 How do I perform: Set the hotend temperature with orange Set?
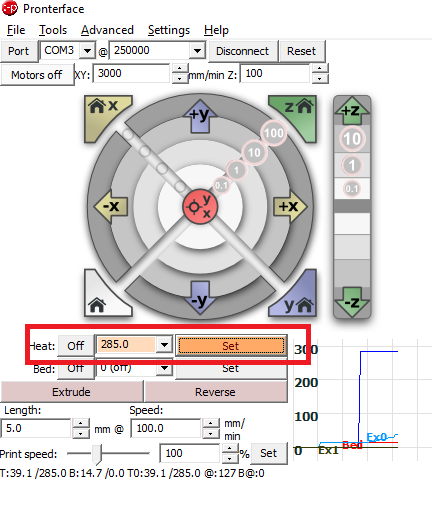point(231,346)
